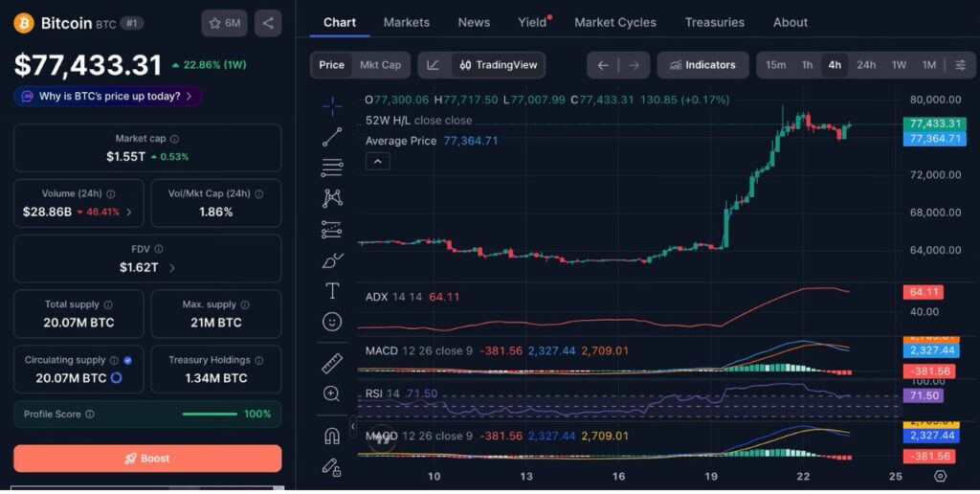
Task: Show Circulating supply info icon
Action: (x=115, y=360)
